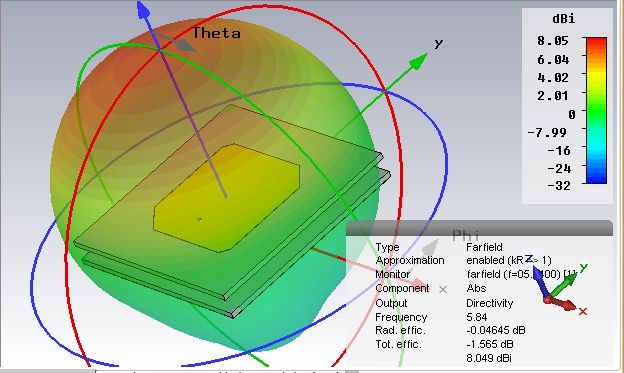Select the y label near green axis
The height and width of the screenshot is (373, 624).
[439, 43]
